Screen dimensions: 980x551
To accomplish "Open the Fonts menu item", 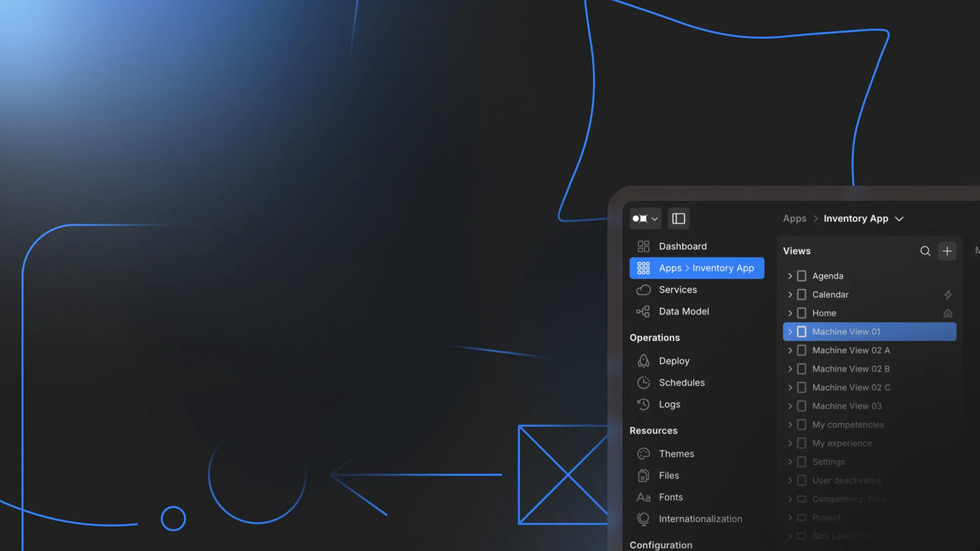I will pyautogui.click(x=670, y=497).
